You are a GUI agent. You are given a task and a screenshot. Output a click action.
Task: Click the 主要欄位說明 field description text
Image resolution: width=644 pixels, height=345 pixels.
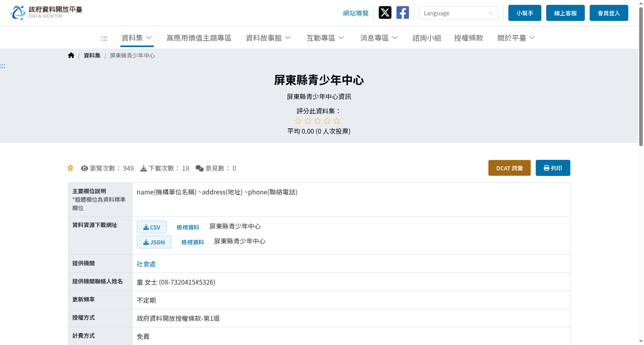tap(89, 191)
